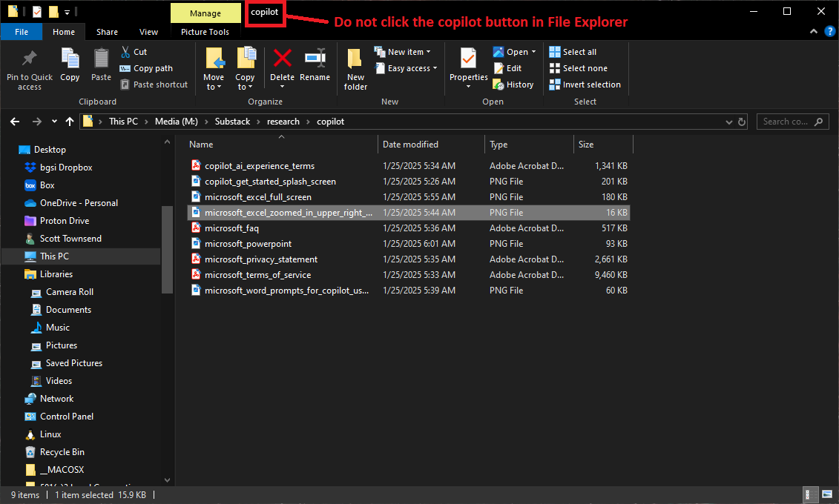Image resolution: width=839 pixels, height=504 pixels.
Task: Switch to details view in status bar
Action: coord(811,494)
